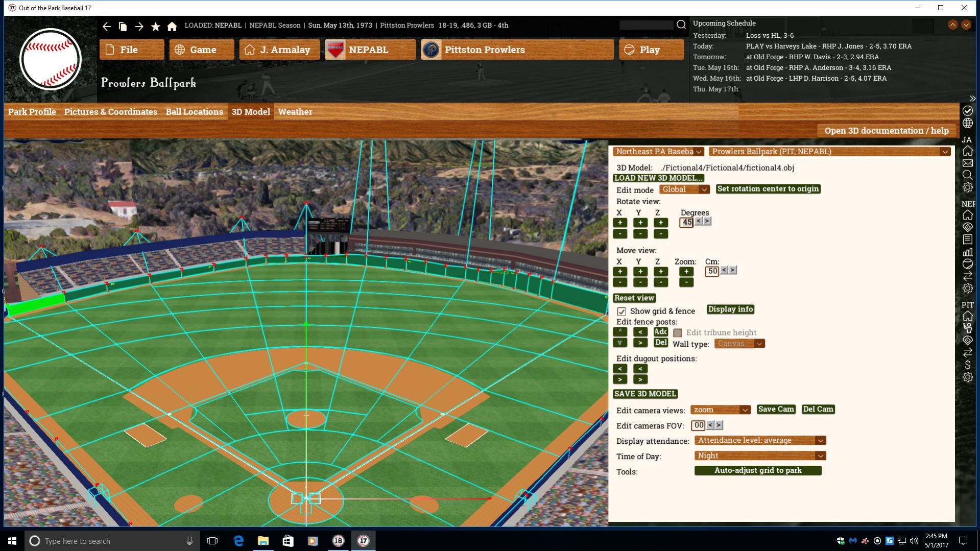Open Edge browser from the taskbar
This screenshot has height=551, width=980.
238,541
